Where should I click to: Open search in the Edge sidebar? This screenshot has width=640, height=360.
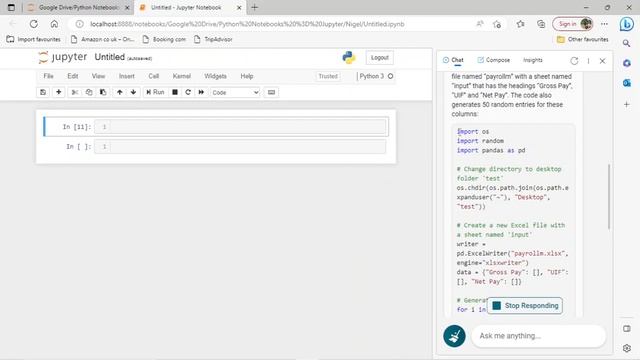(x=627, y=43)
